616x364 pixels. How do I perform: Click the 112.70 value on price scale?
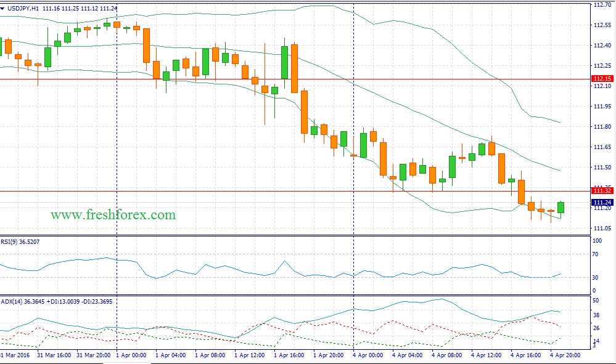point(601,5)
